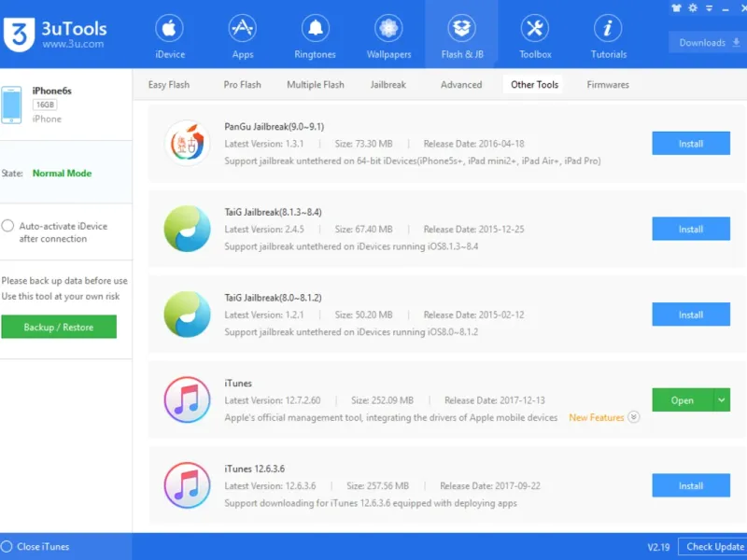The height and width of the screenshot is (560, 747).
Task: Click Release Date: 2017-12-13 text
Action: [x=495, y=400]
